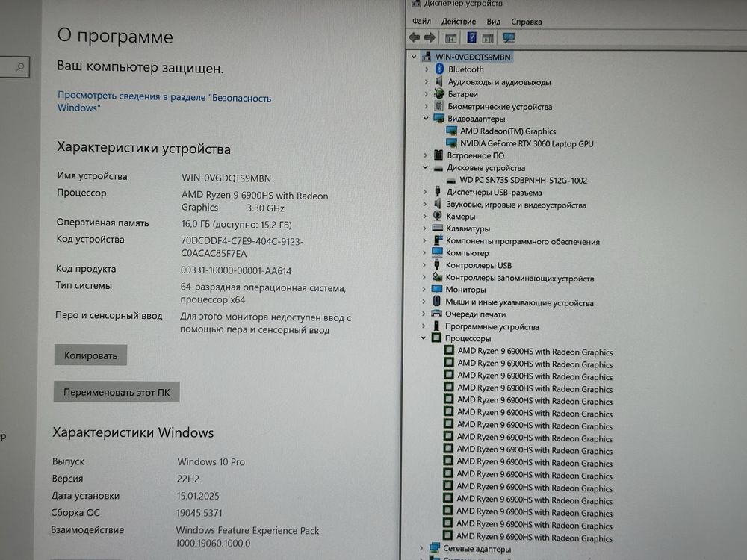This screenshot has height=560, width=747.
Task: Click the Клавиатуры keyboard category icon
Action: tap(437, 228)
